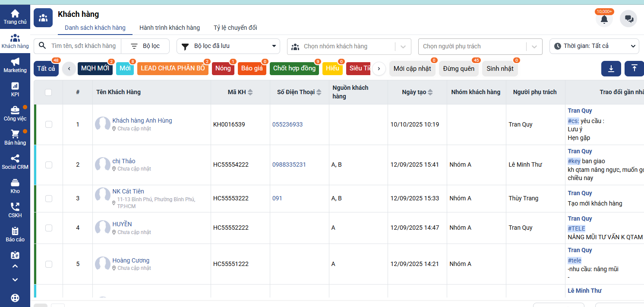Select the checkbox for row NK Cát Tiên
This screenshot has height=307, width=644.
49,199
